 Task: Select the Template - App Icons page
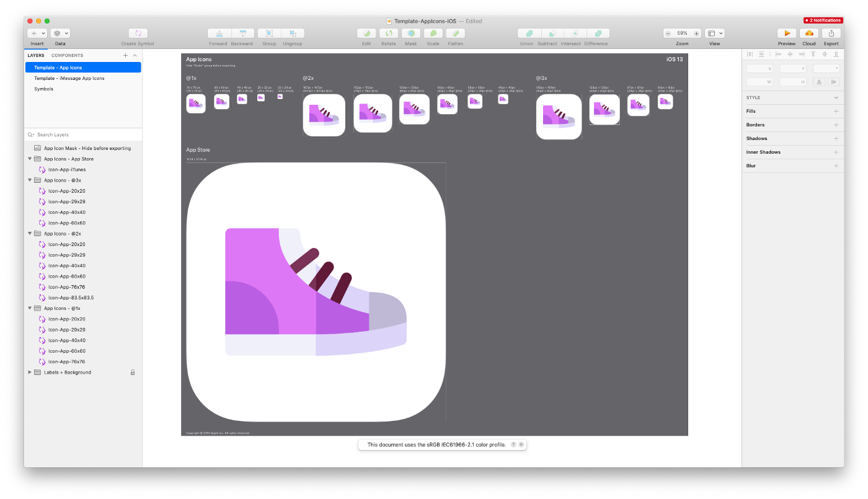[x=83, y=68]
